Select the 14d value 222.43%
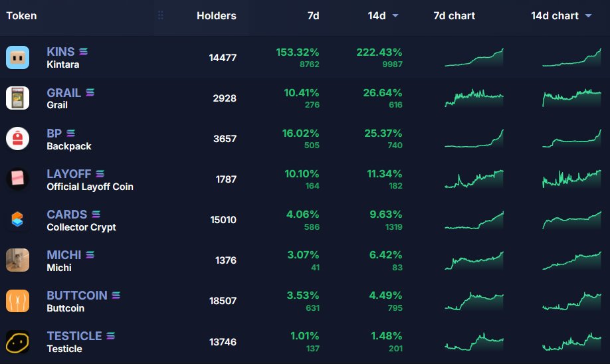 click(379, 52)
